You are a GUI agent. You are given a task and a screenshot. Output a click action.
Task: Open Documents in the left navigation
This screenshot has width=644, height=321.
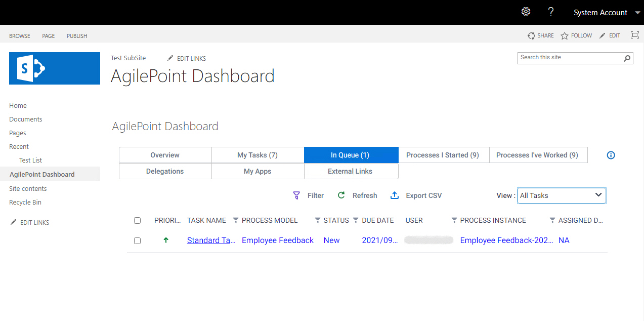26,119
